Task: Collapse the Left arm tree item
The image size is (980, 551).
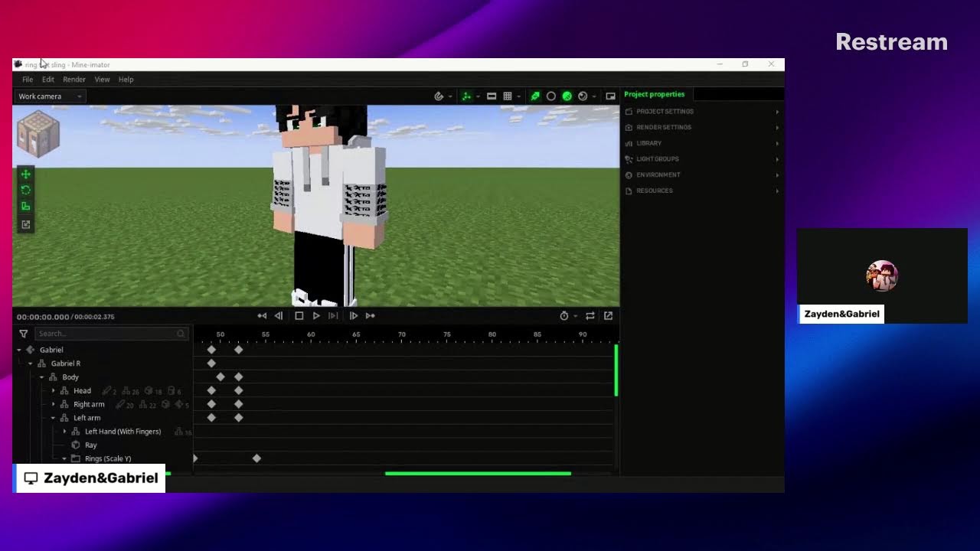Action: (x=54, y=419)
